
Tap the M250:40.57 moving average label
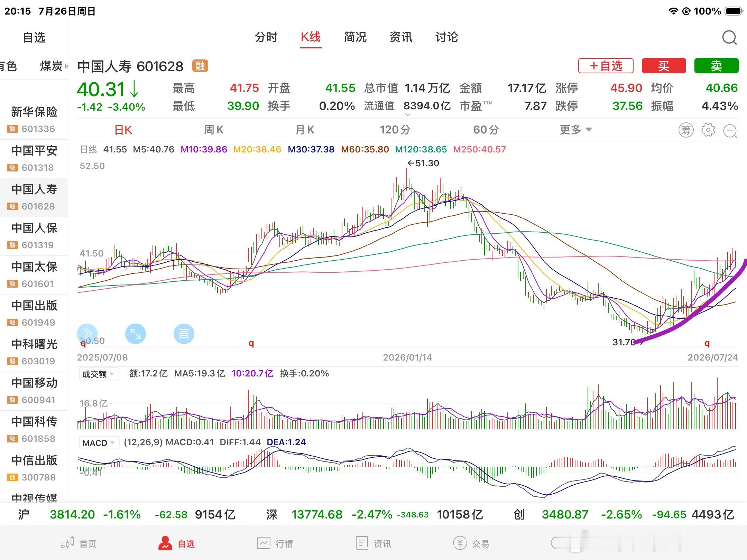click(x=479, y=149)
